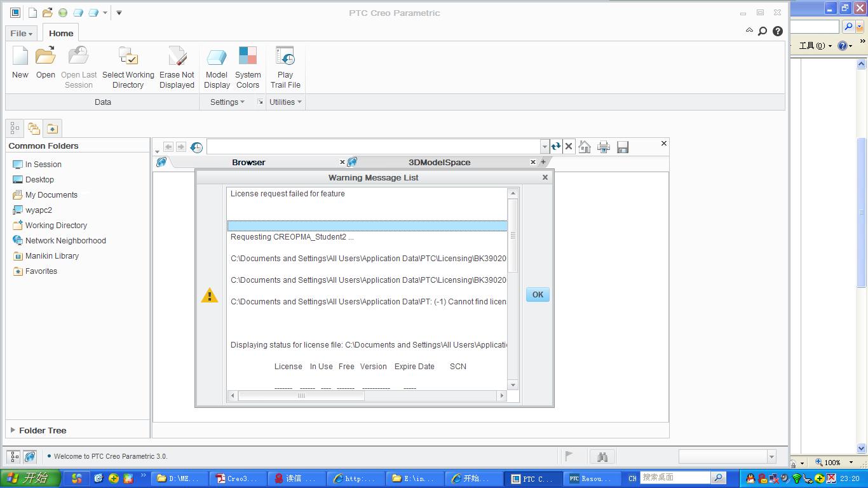
Task: Switch to Creo3 PDF taskbar window
Action: click(237, 478)
